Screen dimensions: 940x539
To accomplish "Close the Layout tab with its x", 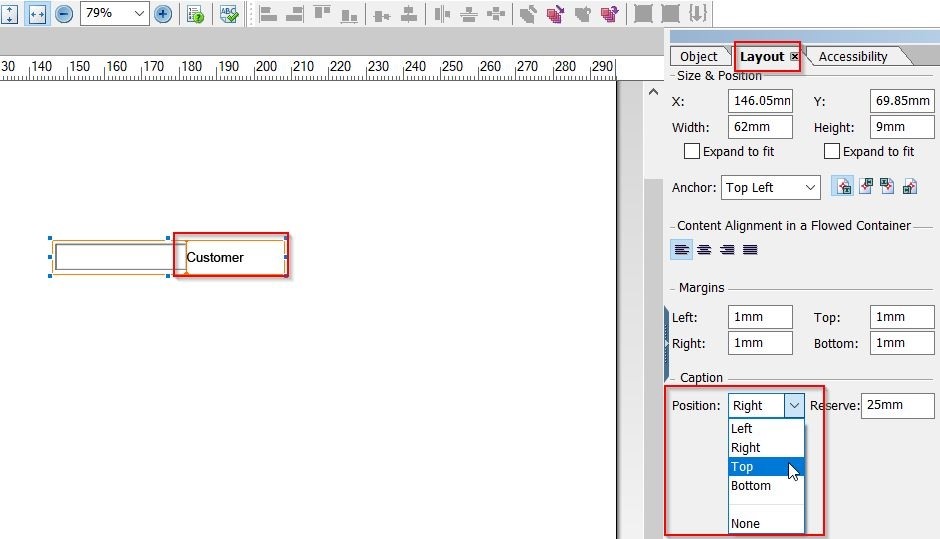I will pos(794,56).
